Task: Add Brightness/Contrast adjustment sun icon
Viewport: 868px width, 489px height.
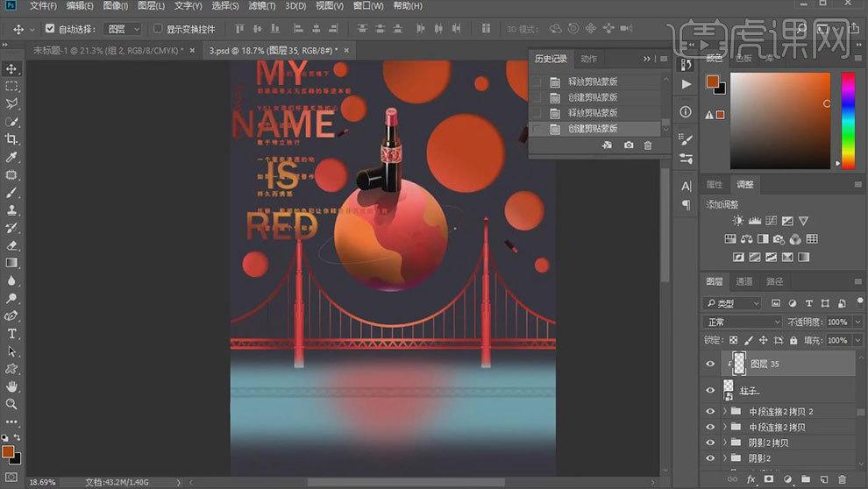Action: click(737, 221)
